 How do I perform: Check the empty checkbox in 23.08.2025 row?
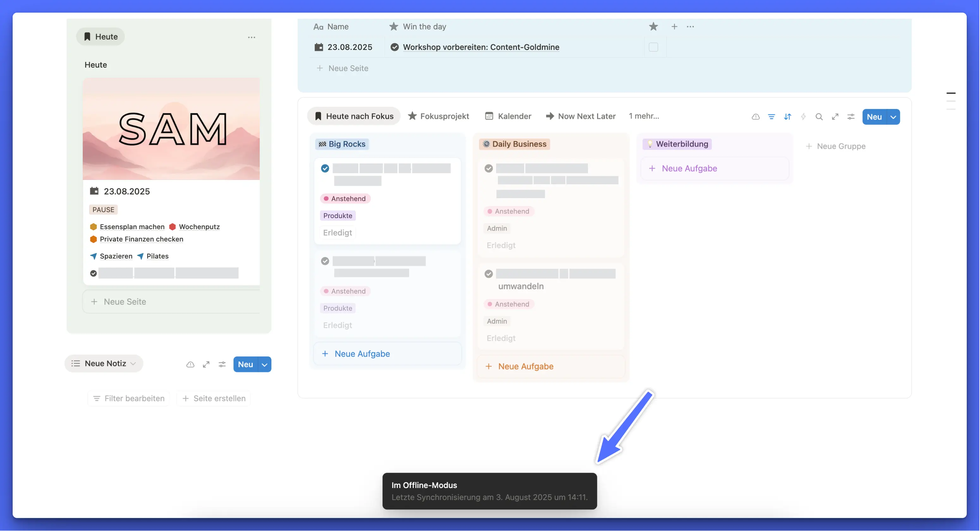click(653, 47)
